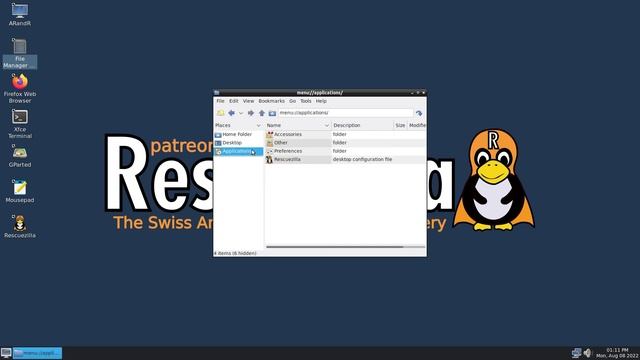Open the network tray icon
640x360 pixels.
point(576,353)
